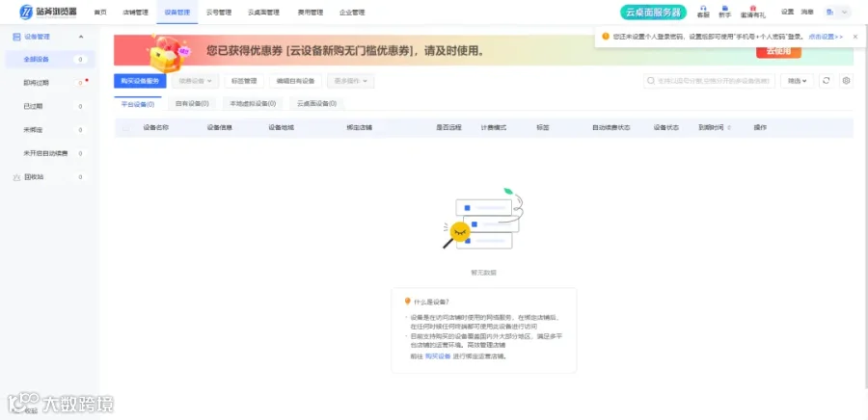This screenshot has height=420, width=868.
Task: Click the browser logo at top left
Action: 48,12
